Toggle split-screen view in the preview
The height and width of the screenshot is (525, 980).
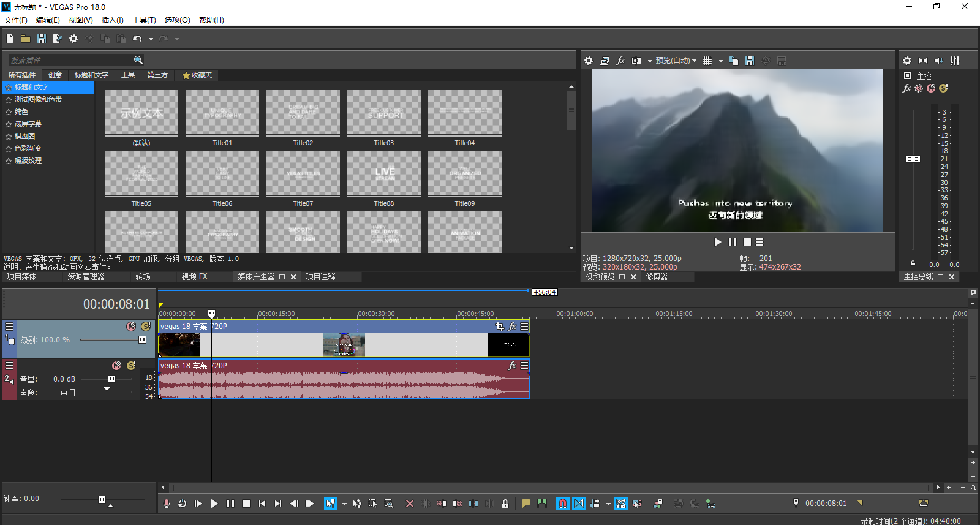pyautogui.click(x=636, y=61)
